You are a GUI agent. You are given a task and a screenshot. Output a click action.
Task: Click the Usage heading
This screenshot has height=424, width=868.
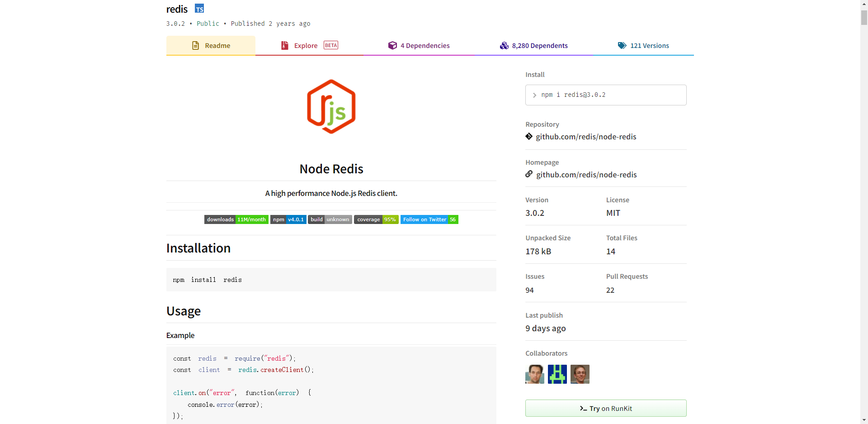click(184, 311)
